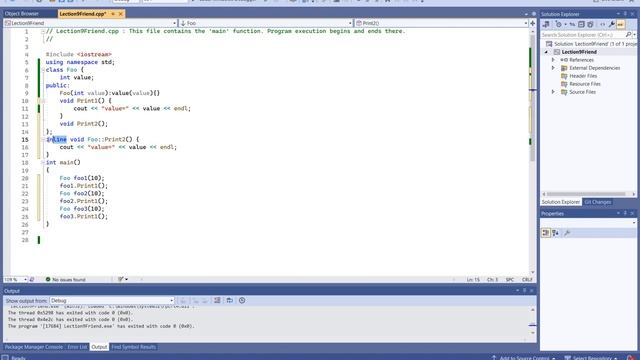Click Property Pages wrench in Properties panel
This screenshot has width=640, height=360.
pyautogui.click(x=567, y=233)
